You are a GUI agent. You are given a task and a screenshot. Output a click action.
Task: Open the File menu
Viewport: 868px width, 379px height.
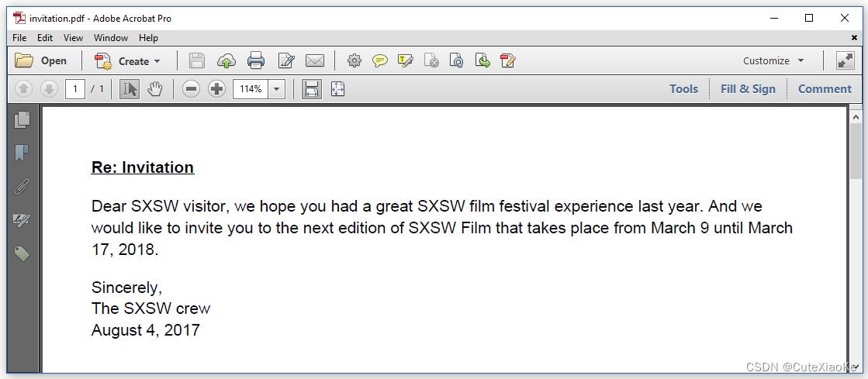tap(19, 38)
